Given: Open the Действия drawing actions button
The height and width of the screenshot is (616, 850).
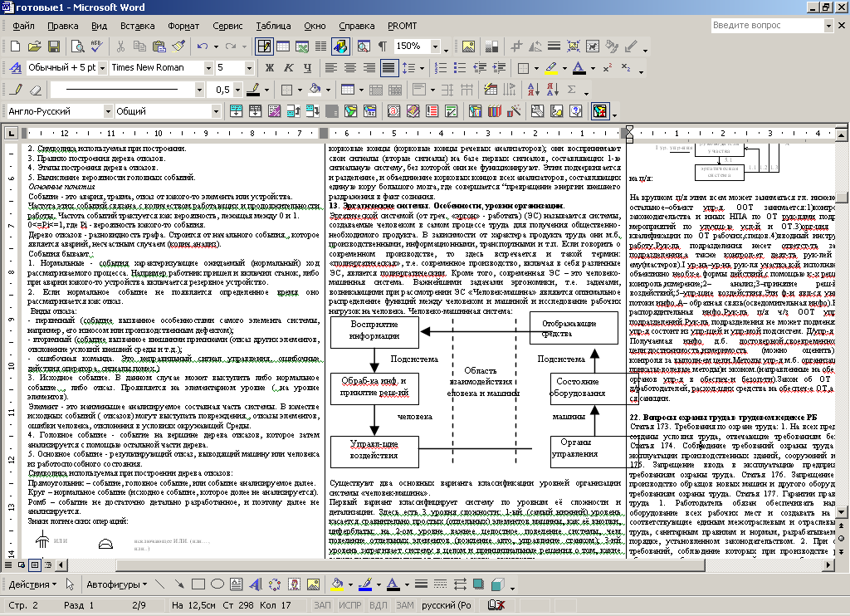Looking at the screenshot, I should [32, 584].
